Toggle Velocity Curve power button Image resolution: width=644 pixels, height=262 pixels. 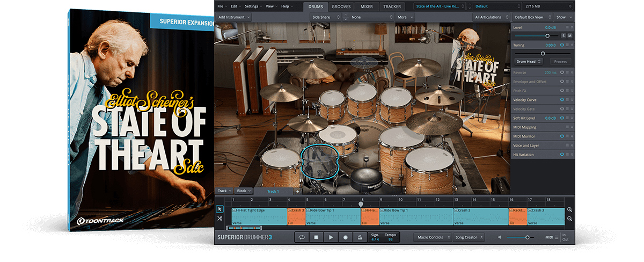tap(562, 100)
